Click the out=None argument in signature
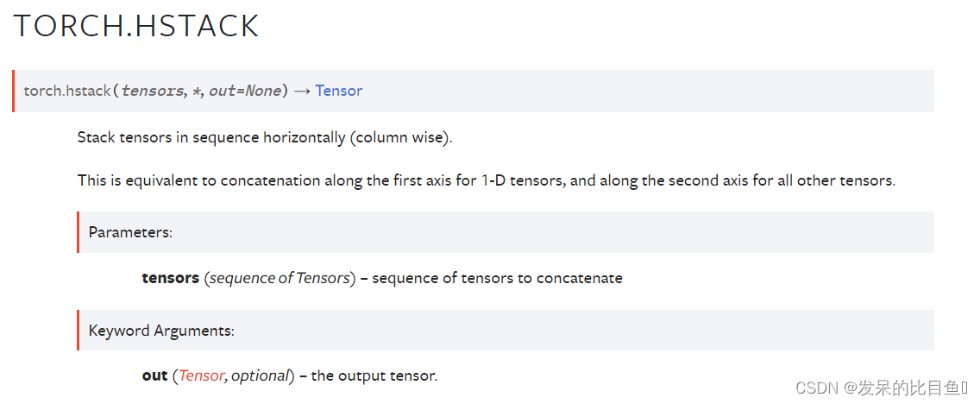Viewport: 980px width, 404px height. click(245, 91)
